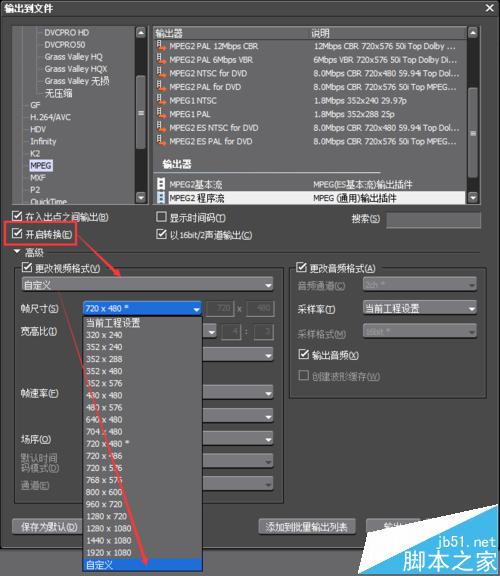Toggle 创建波形缓存 checkbox

click(303, 375)
